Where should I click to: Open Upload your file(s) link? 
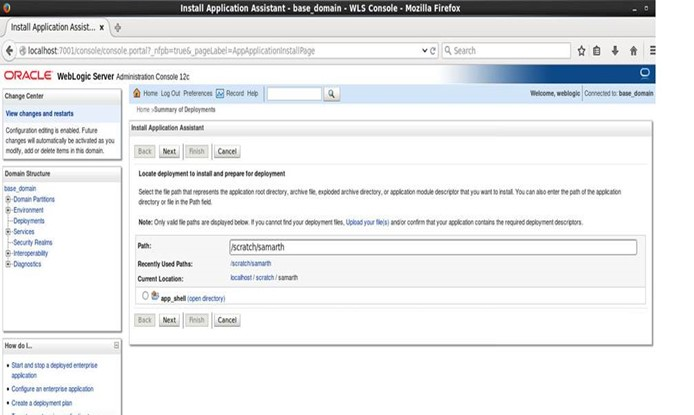(x=367, y=223)
